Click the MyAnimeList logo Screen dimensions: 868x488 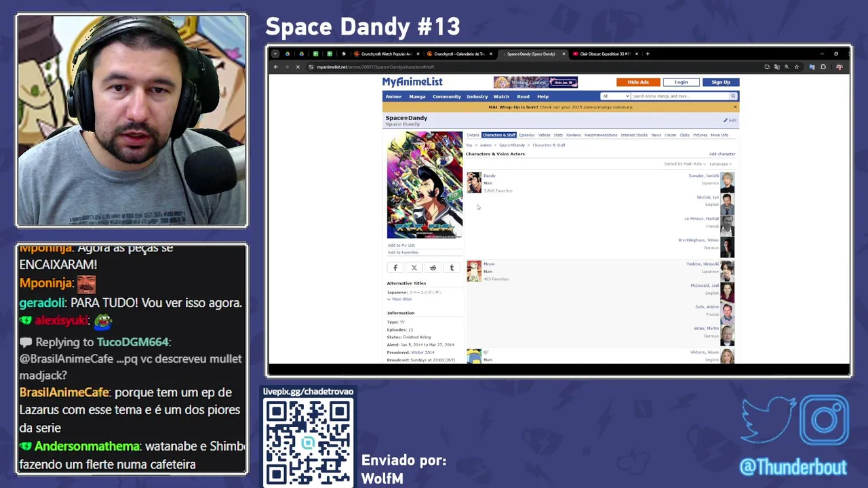[x=412, y=82]
